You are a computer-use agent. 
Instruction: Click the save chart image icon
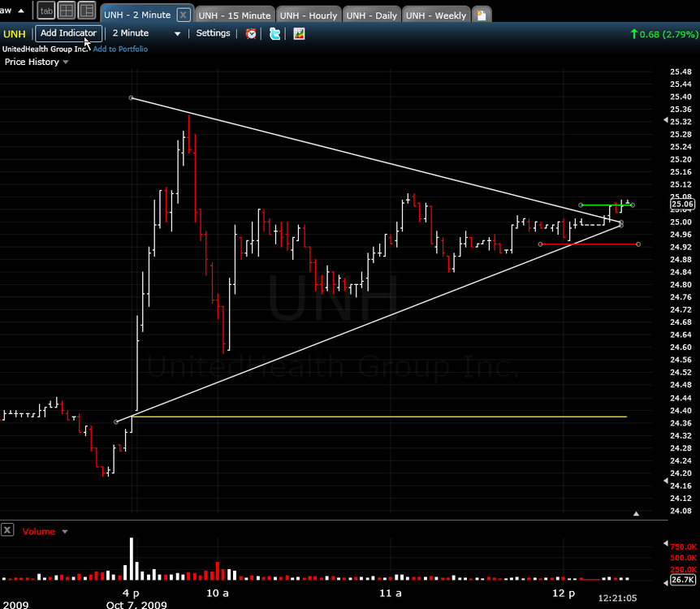point(299,33)
